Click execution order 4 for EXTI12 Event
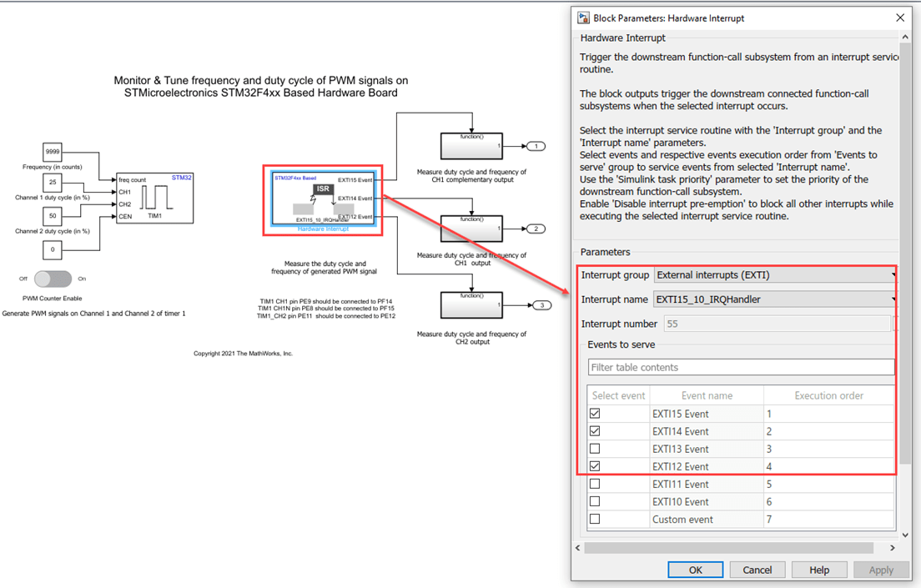Image resolution: width=921 pixels, height=588 pixels. pyautogui.click(x=828, y=466)
